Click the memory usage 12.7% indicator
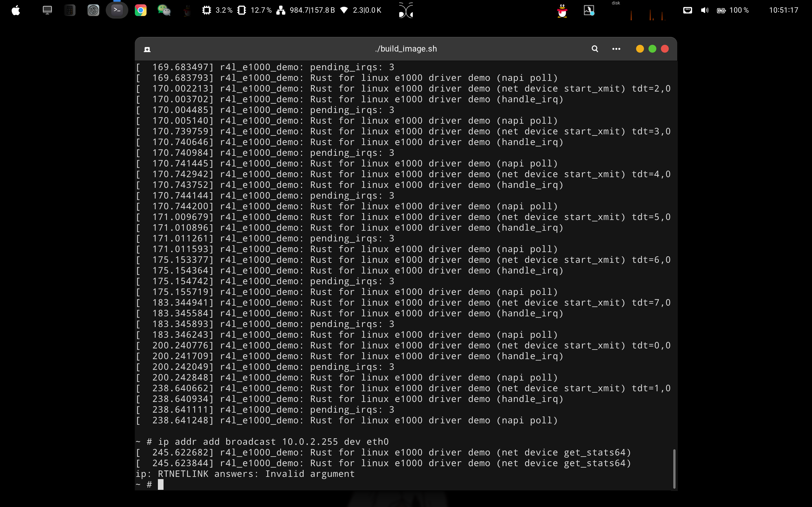 point(254,10)
